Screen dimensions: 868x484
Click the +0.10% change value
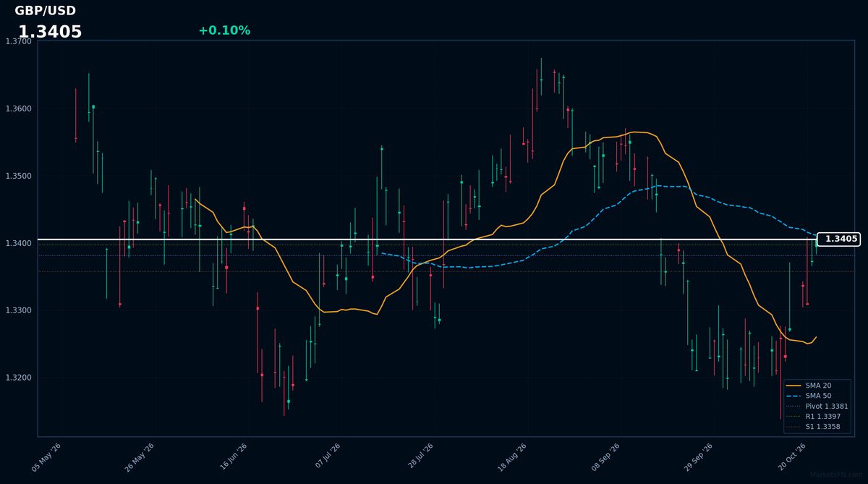[x=224, y=30]
